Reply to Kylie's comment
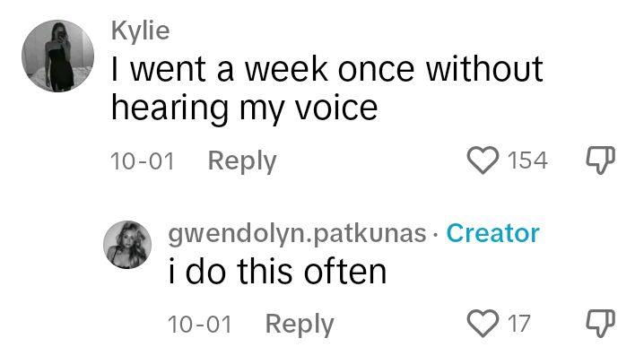Image resolution: width=644 pixels, height=347 pixels. [x=242, y=161]
